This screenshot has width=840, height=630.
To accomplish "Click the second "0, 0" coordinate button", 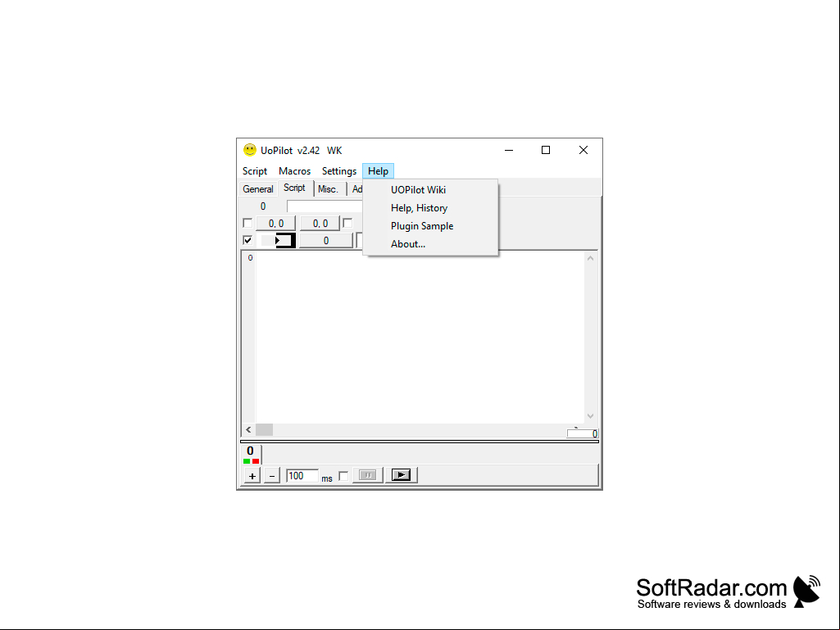I will pos(320,224).
